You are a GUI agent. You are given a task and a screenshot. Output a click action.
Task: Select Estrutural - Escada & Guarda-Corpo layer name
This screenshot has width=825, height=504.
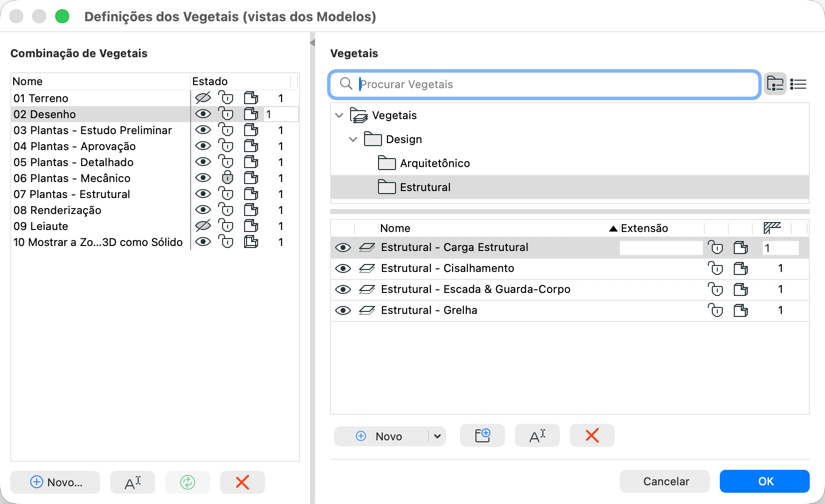(476, 289)
